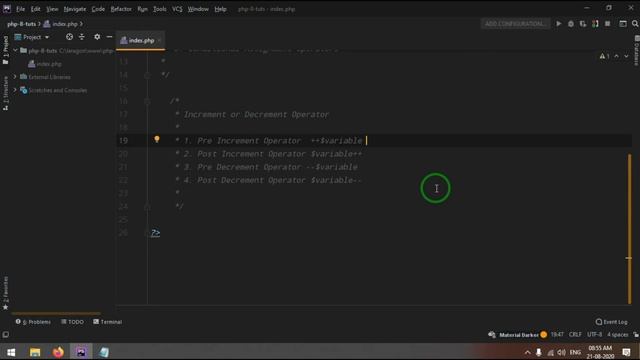The width and height of the screenshot is (640, 360).
Task: Open the VCS menu
Action: pyautogui.click(x=177, y=9)
